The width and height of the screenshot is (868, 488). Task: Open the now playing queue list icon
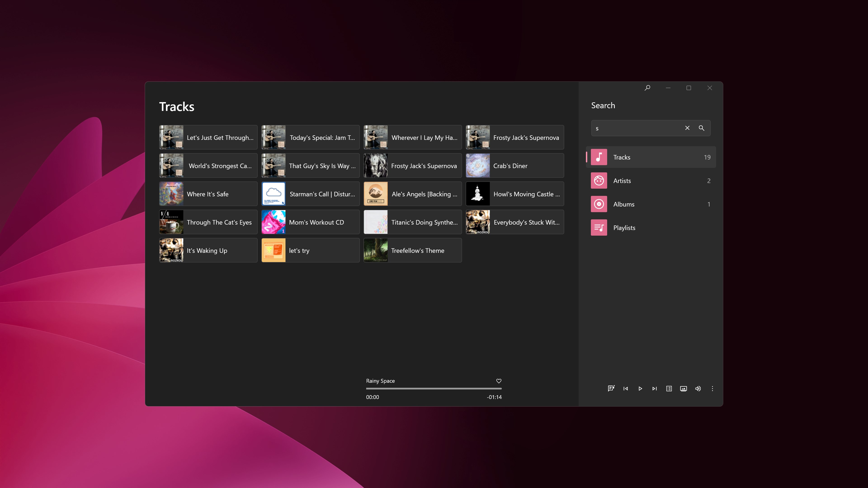pyautogui.click(x=669, y=388)
